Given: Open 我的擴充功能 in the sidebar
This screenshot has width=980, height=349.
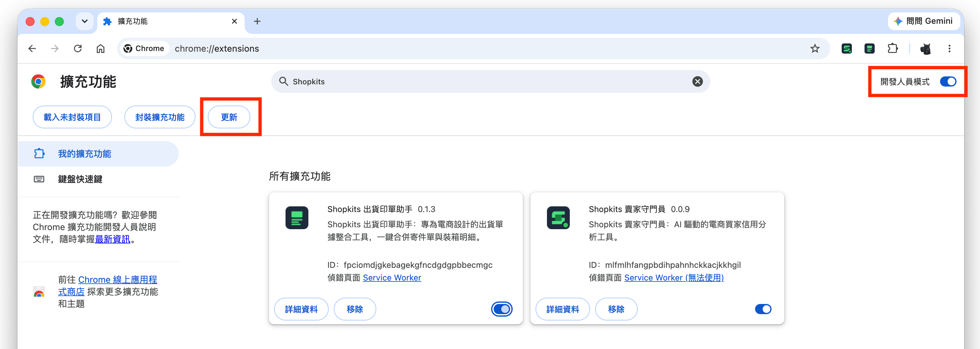Looking at the screenshot, I should pyautogui.click(x=98, y=154).
